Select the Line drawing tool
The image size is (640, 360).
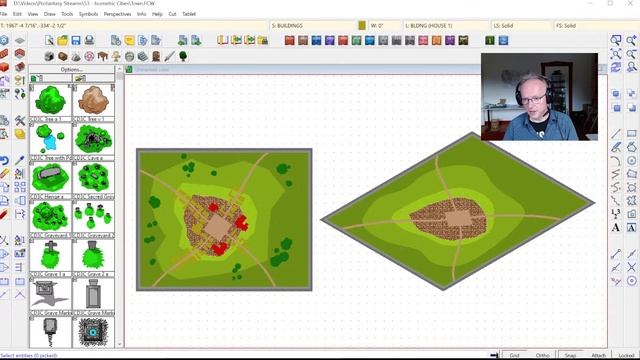[x=616, y=133]
